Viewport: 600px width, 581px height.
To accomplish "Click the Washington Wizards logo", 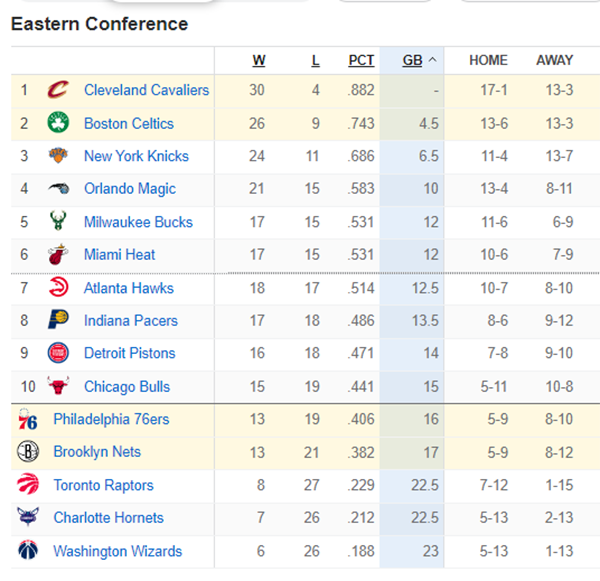I will [28, 550].
